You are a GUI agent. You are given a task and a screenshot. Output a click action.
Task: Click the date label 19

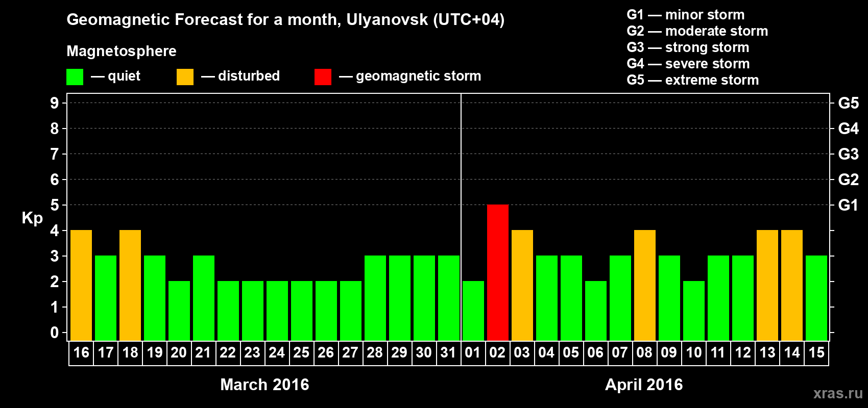(155, 352)
